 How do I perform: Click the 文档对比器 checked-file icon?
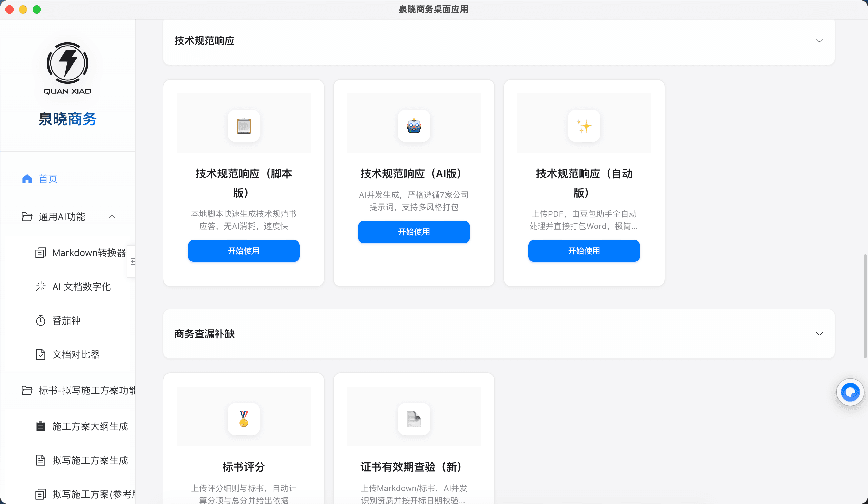pyautogui.click(x=41, y=354)
